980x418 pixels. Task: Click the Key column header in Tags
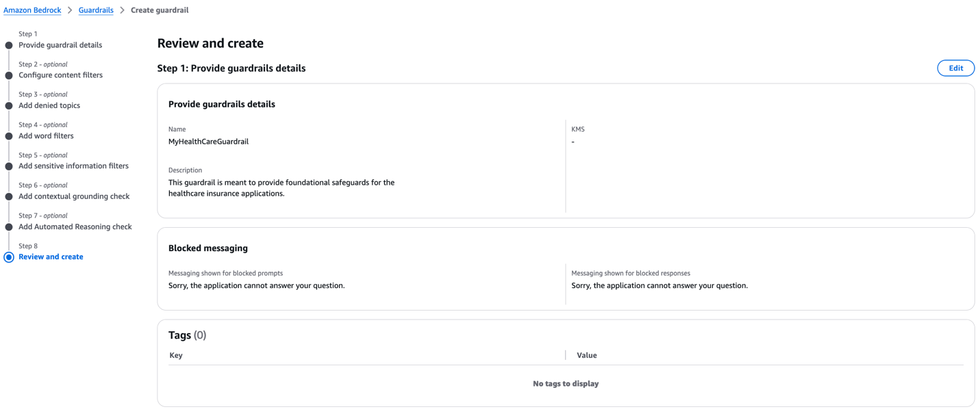tap(175, 355)
